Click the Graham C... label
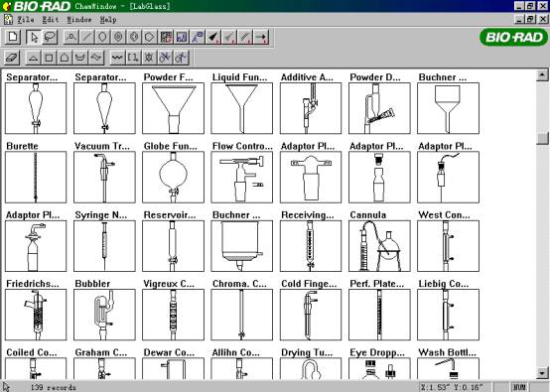Screen dimensions: 550x392 (x=101, y=352)
